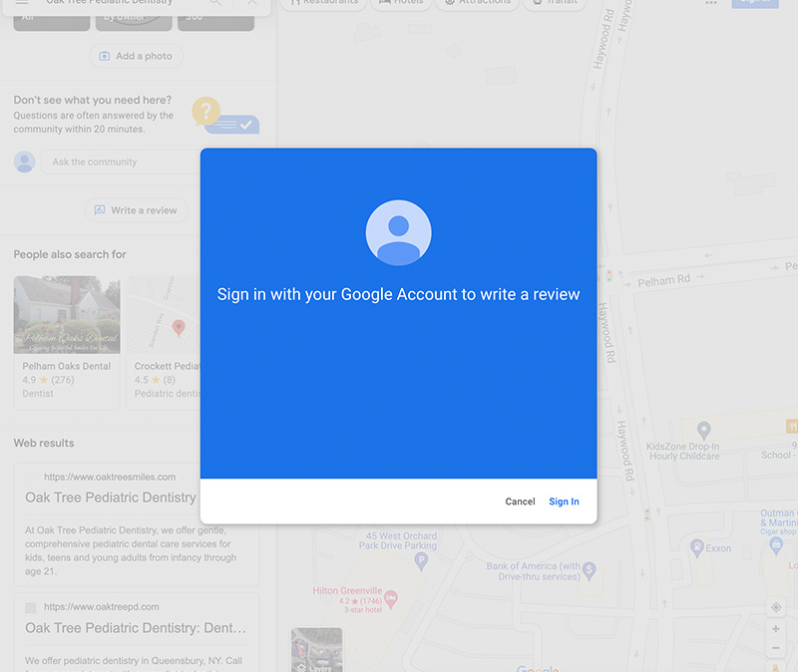Click user avatar beside Ask the community
This screenshot has width=798, height=672.
pos(24,162)
